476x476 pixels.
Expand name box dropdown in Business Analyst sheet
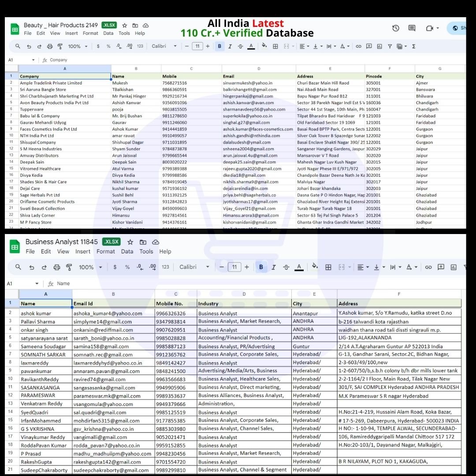[x=37, y=283]
